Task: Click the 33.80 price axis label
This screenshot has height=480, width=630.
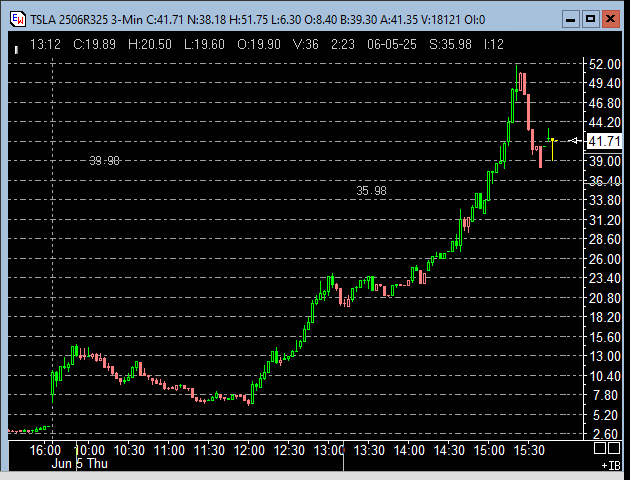Action: click(x=604, y=200)
